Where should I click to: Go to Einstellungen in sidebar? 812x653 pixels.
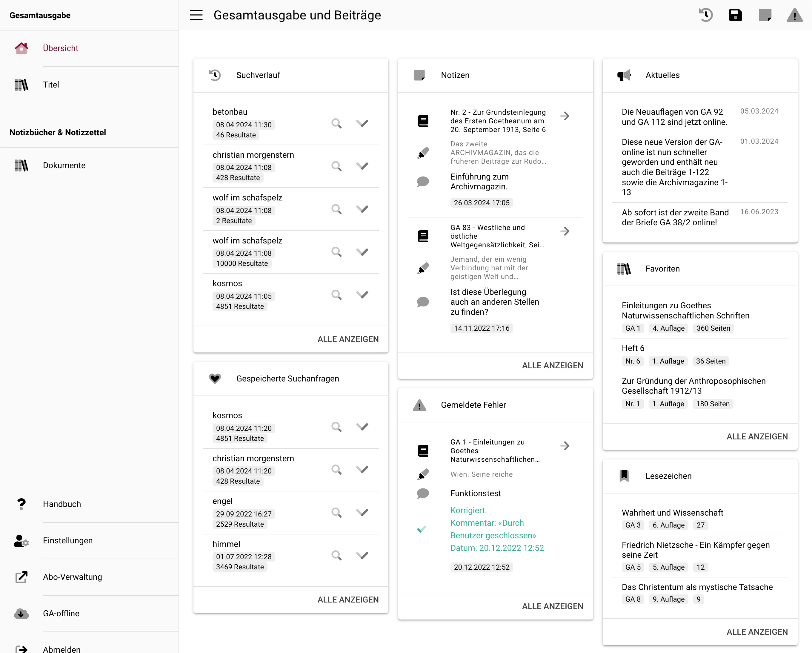click(67, 540)
